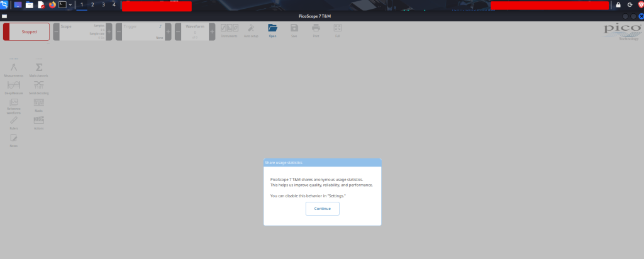The image size is (644, 259).
Task: Switch to workspace 2 in taskbar
Action: 92,4
